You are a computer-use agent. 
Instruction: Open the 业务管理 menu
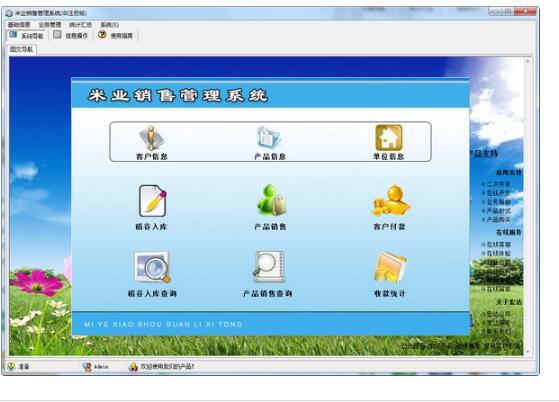pyautogui.click(x=50, y=25)
